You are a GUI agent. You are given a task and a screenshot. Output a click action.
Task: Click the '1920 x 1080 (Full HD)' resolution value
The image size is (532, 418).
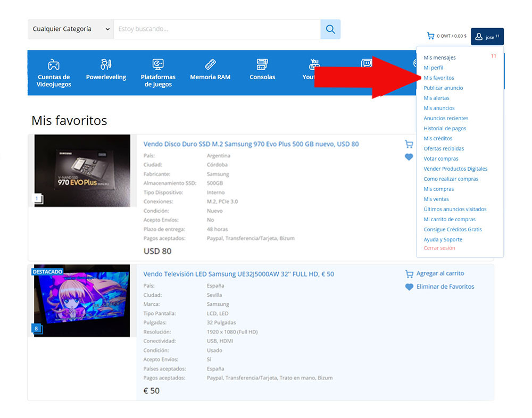pyautogui.click(x=232, y=332)
